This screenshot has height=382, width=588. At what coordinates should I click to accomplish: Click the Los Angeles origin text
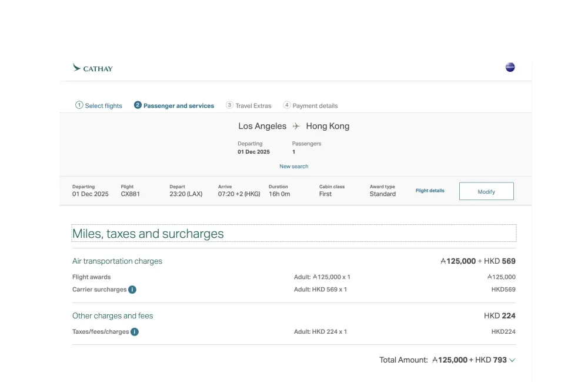[x=262, y=127]
